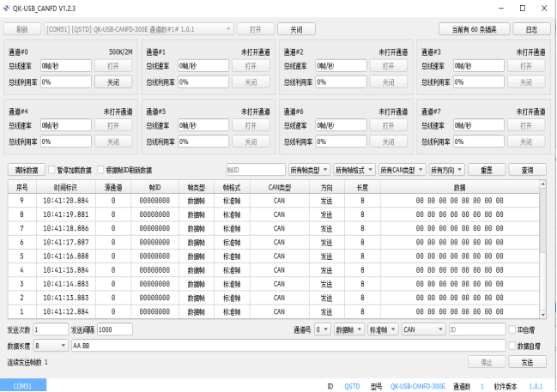557x392 pixels.
Task: Click table scrollbar down arrow
Action: 542,315
